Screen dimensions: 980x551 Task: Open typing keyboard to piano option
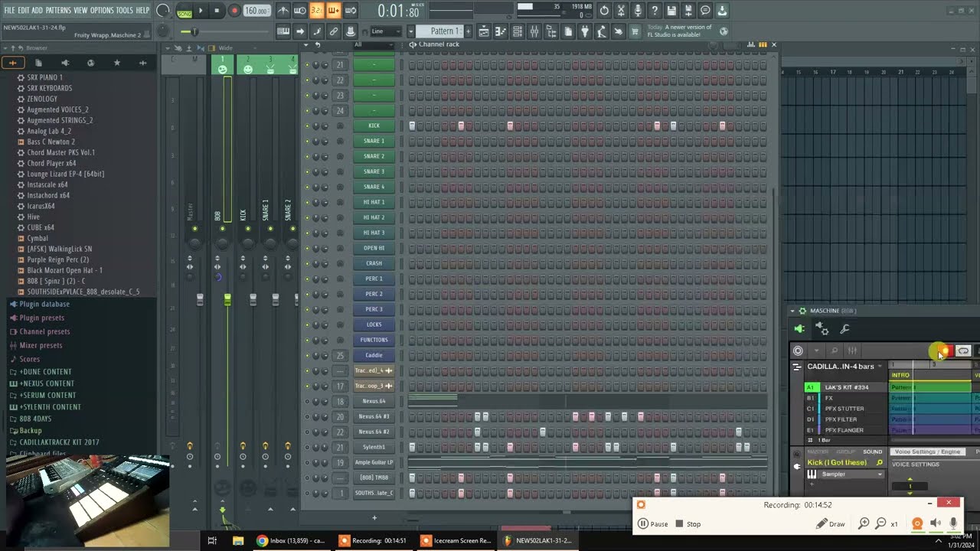[x=283, y=31]
